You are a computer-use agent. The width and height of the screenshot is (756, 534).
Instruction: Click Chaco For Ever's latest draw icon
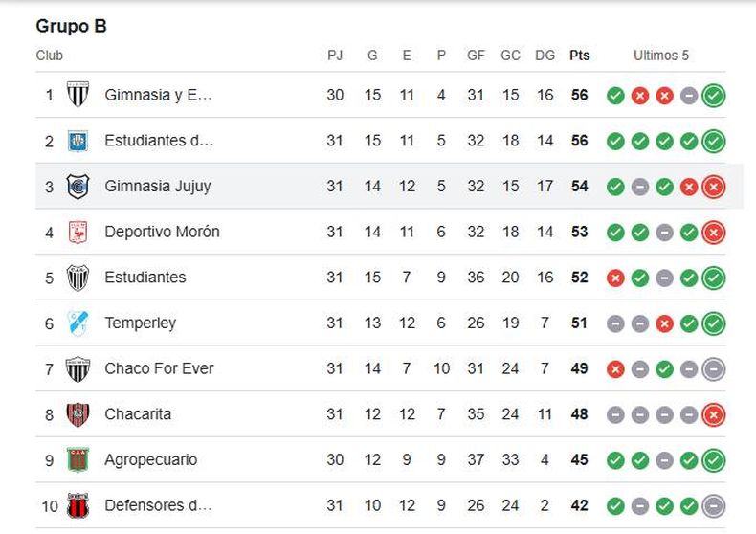[x=714, y=369]
